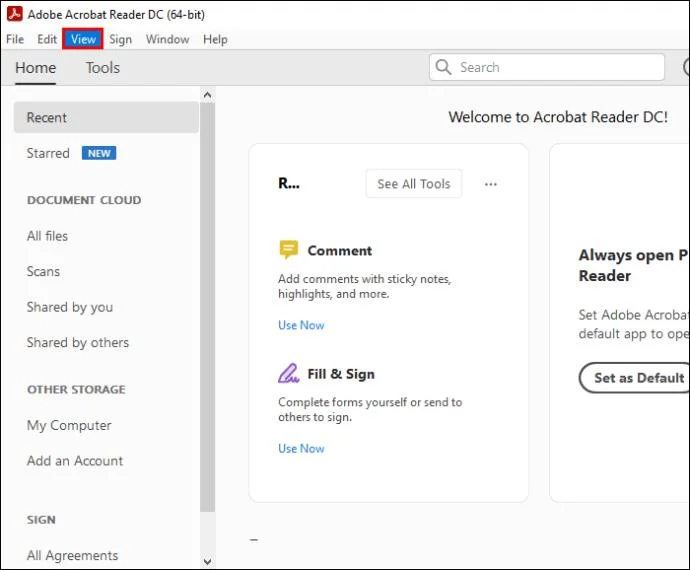Click Add an Account
Viewport: 690px width, 570px height.
pos(75,461)
